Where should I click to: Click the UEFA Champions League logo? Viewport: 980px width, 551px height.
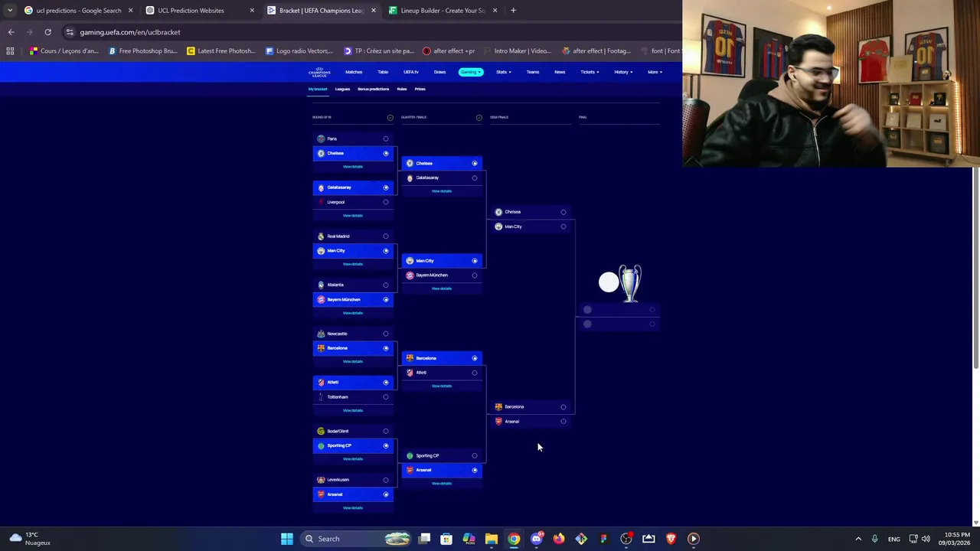319,72
